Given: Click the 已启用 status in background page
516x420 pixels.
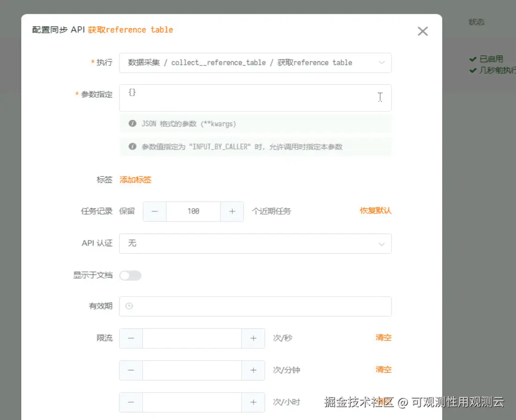Looking at the screenshot, I should (486, 59).
